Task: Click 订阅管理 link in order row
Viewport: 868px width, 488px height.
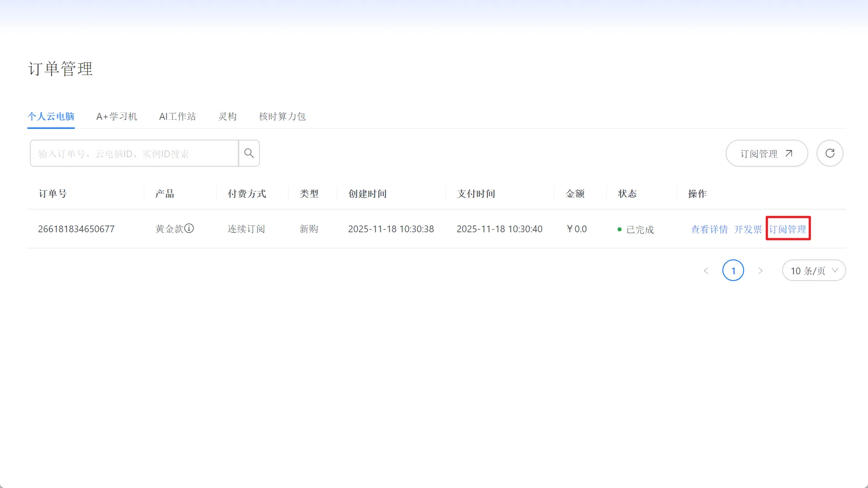Action: tap(788, 230)
